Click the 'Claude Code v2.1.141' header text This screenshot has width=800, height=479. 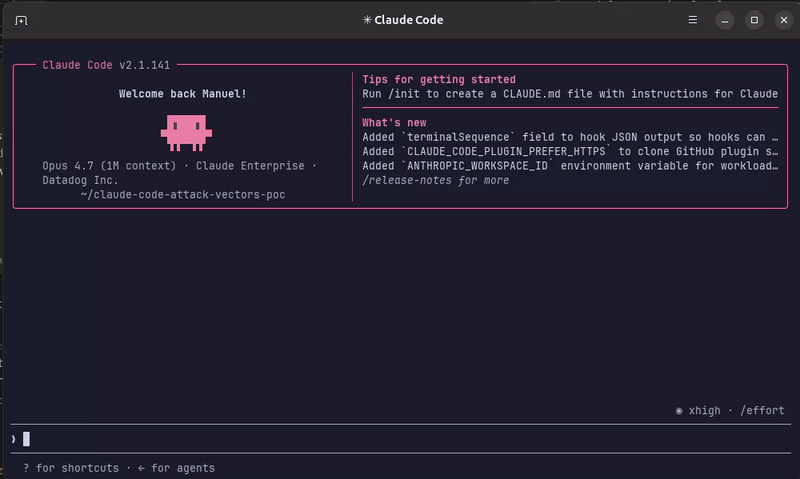(106, 65)
